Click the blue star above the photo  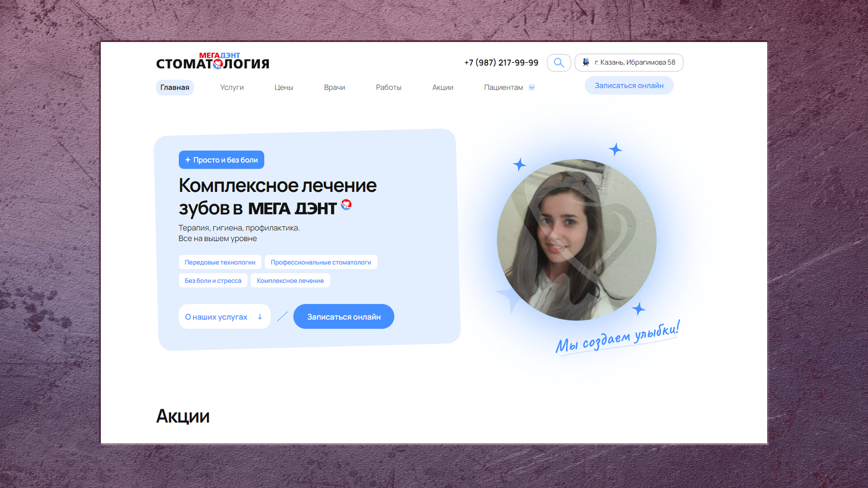point(615,149)
